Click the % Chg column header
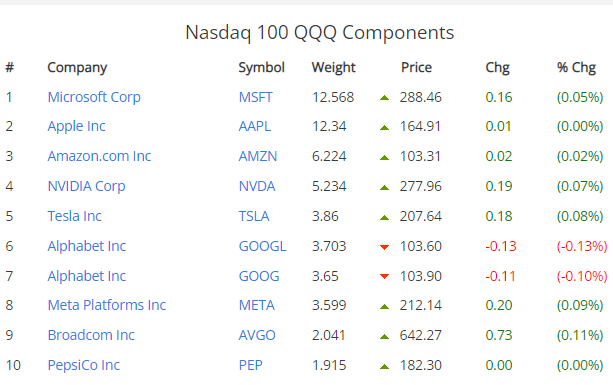613x385 pixels. coord(576,68)
